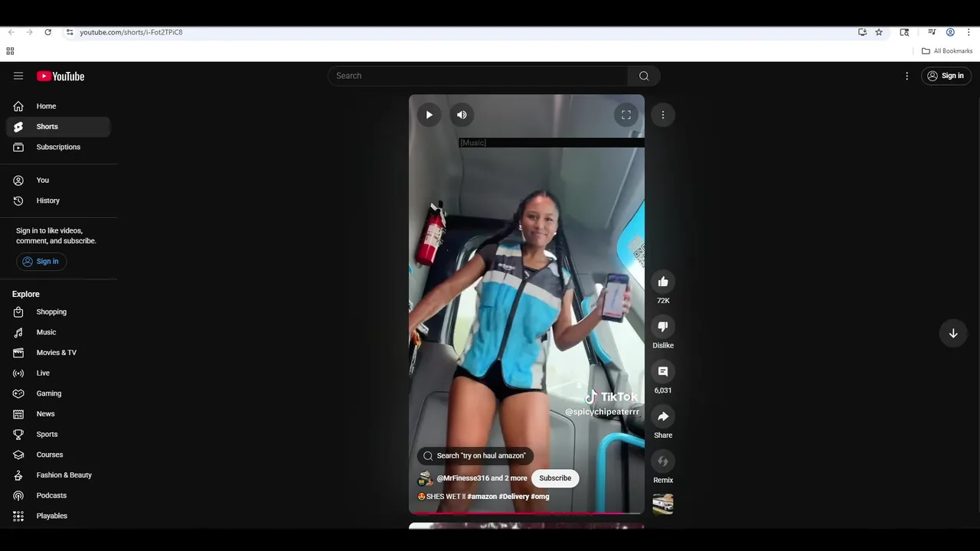Screen dimensions: 980x551
Task: View site information icon in address bar
Action: (70, 32)
